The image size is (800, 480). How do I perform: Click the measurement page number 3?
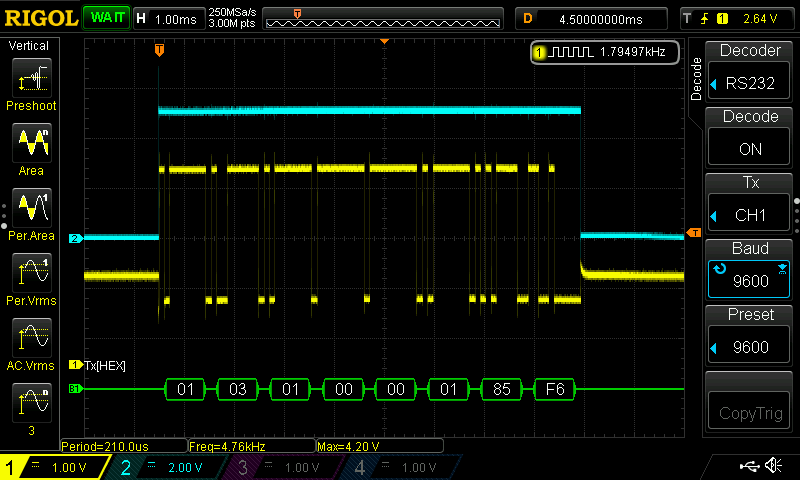coord(32,431)
